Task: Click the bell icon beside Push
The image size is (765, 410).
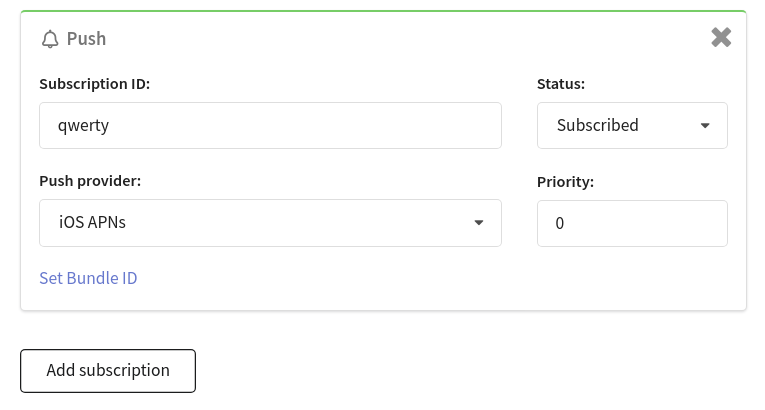Action: 50,39
